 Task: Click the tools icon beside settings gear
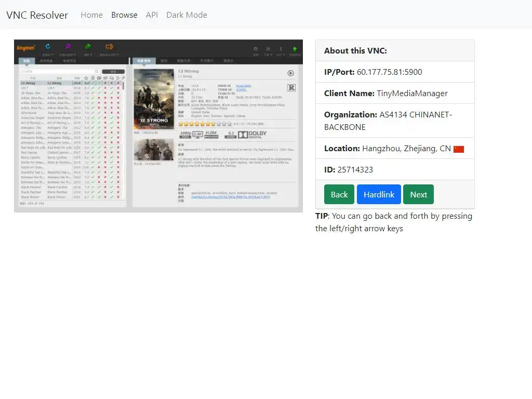coord(268,49)
